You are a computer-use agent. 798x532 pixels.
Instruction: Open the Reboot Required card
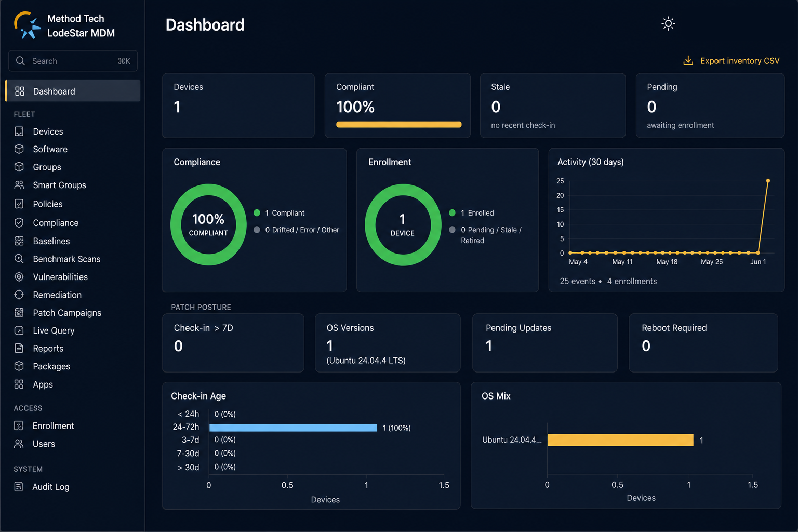pos(703,343)
